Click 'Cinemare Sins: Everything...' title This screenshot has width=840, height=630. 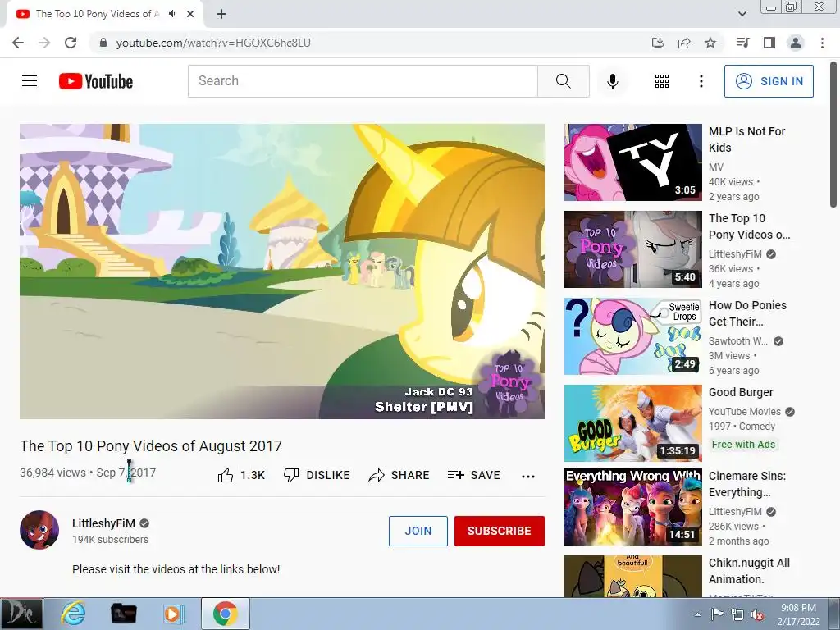pyautogui.click(x=746, y=484)
